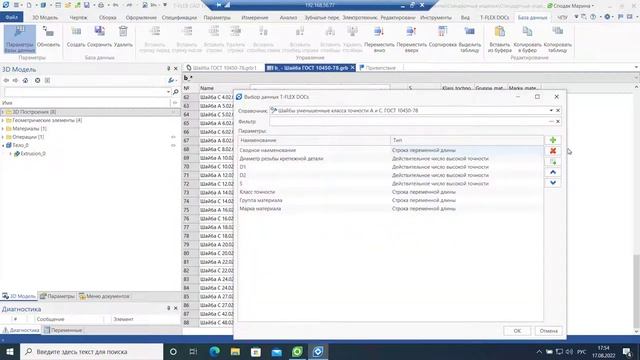
Task: Switch to the Переменные bottom tab
Action: (63, 330)
